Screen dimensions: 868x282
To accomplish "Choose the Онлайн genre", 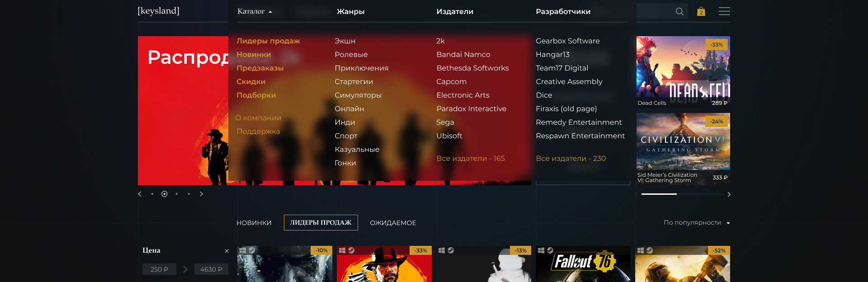I will point(349,108).
